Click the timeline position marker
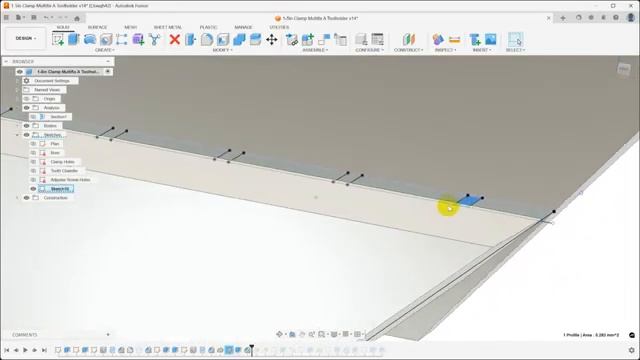The height and width of the screenshot is (360, 640). click(252, 350)
